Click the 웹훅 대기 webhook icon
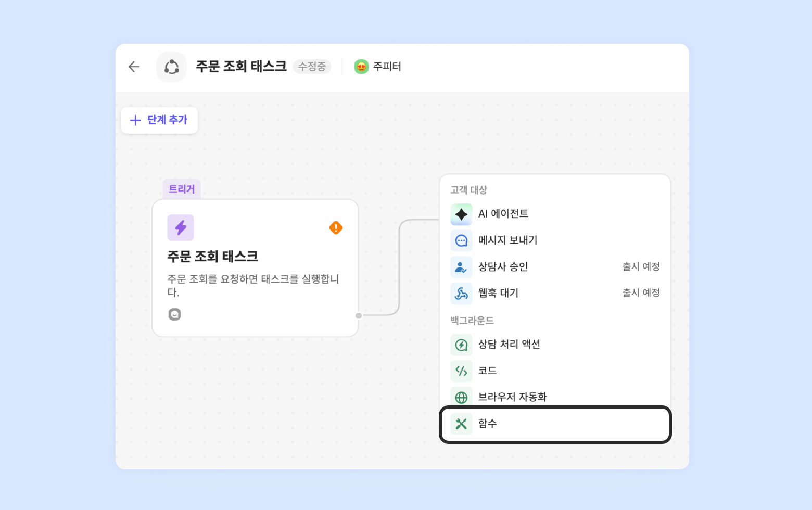The height and width of the screenshot is (510, 812). point(461,293)
